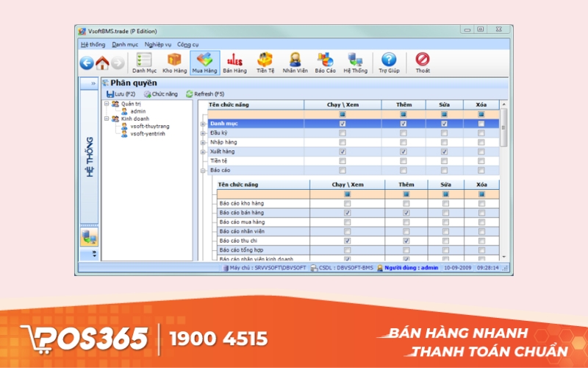Click the grayed Forward arrow icon
This screenshot has width=588, height=368.
coord(118,63)
